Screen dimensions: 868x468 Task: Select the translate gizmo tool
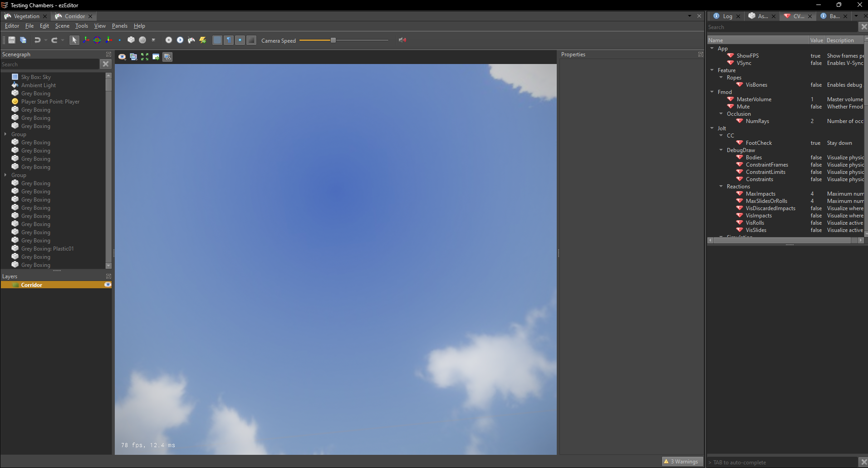point(86,40)
